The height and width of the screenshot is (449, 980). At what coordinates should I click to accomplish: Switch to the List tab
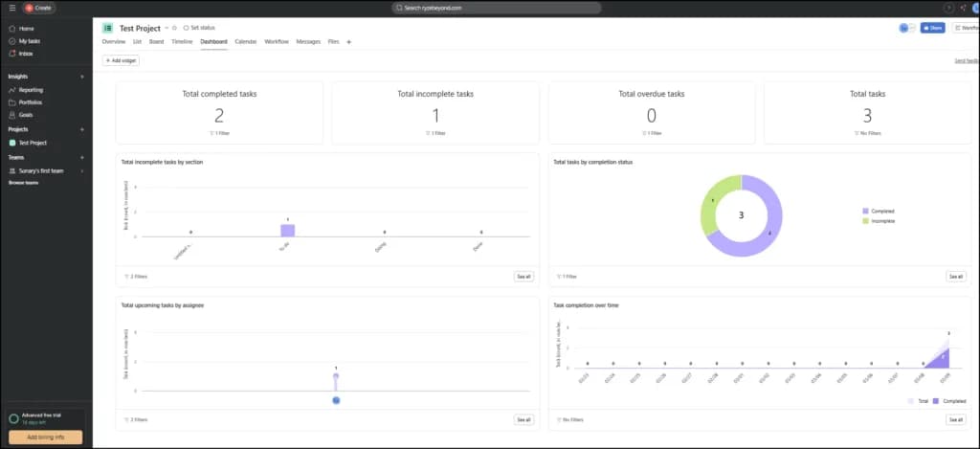(138, 42)
